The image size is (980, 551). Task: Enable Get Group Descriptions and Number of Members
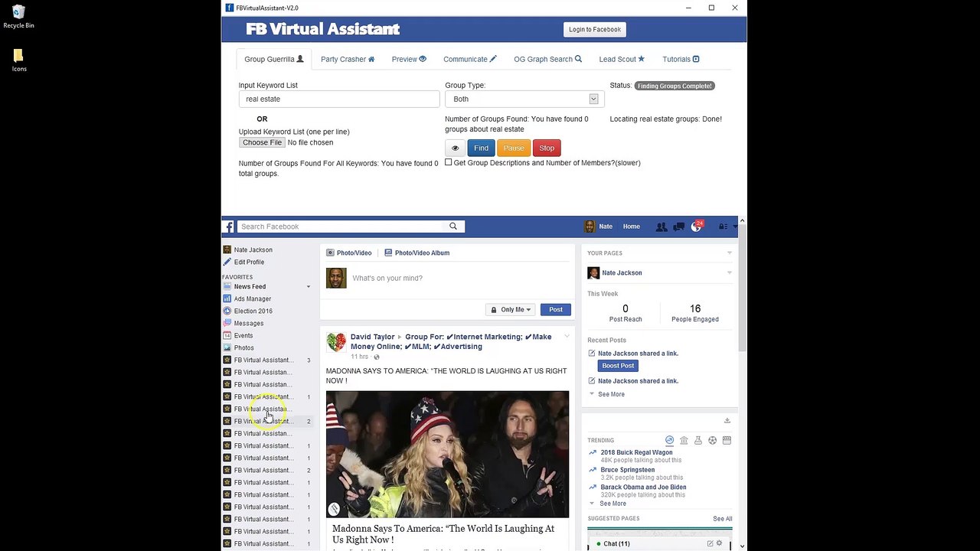point(449,162)
